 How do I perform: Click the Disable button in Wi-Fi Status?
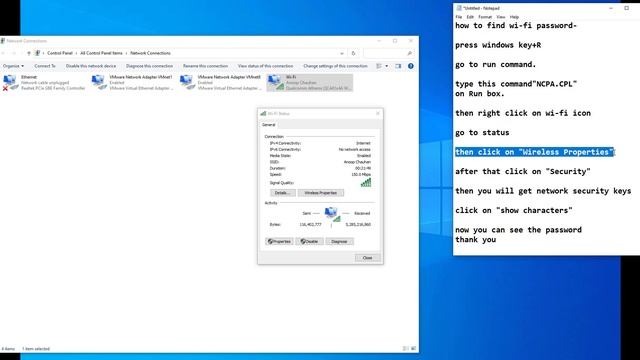coord(309,242)
